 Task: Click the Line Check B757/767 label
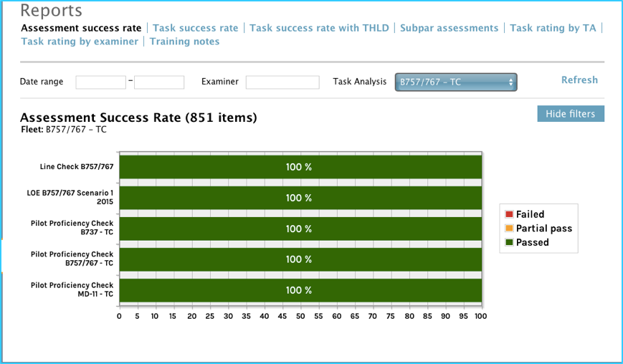point(77,167)
